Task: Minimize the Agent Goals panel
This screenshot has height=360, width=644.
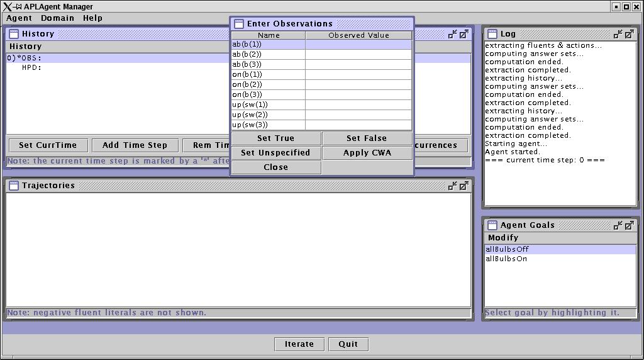Action: coord(618,225)
